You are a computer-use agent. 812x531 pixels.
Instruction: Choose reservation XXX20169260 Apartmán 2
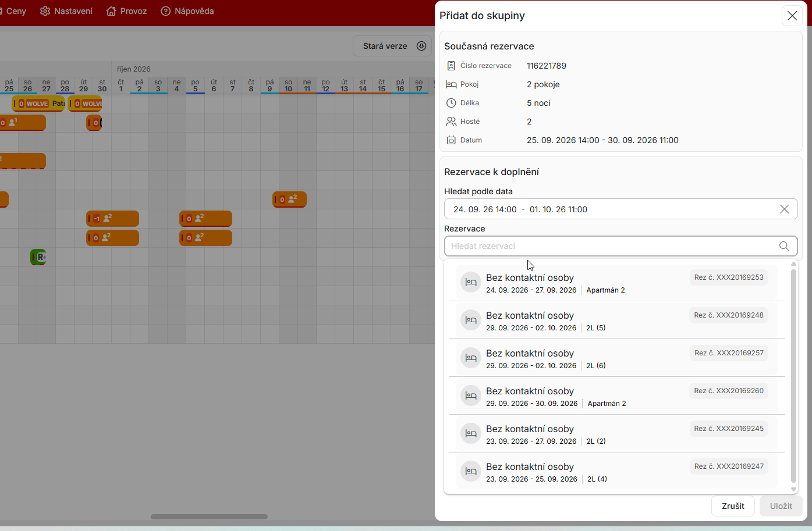click(616, 396)
